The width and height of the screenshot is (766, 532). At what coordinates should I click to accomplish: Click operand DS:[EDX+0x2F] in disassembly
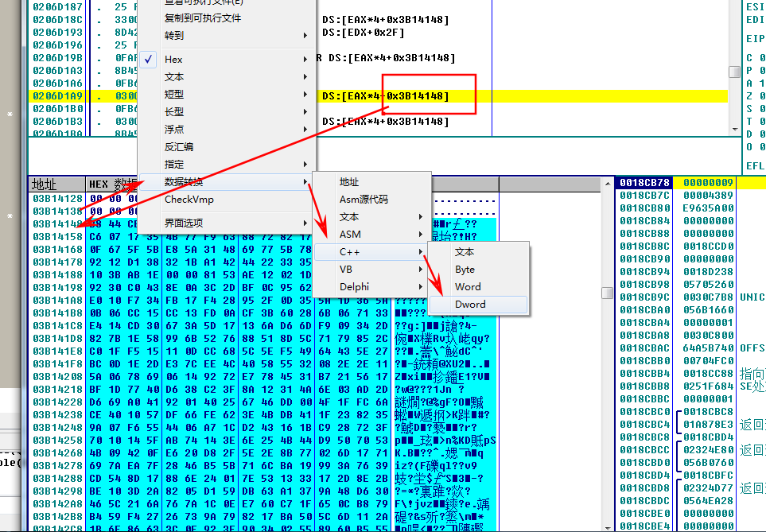363,33
